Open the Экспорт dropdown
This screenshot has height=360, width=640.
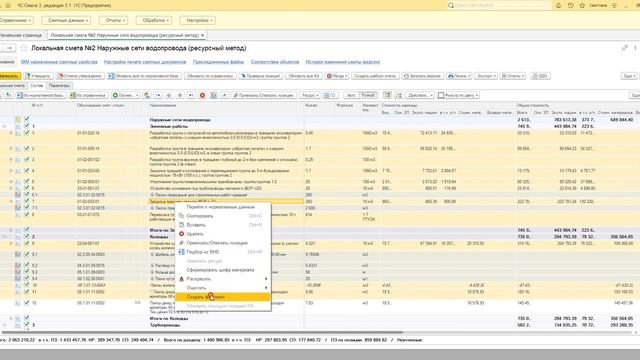pyautogui.click(x=486, y=76)
